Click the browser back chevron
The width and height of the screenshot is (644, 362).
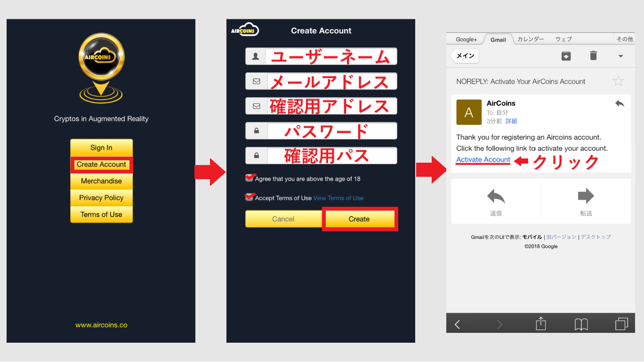coord(457,324)
